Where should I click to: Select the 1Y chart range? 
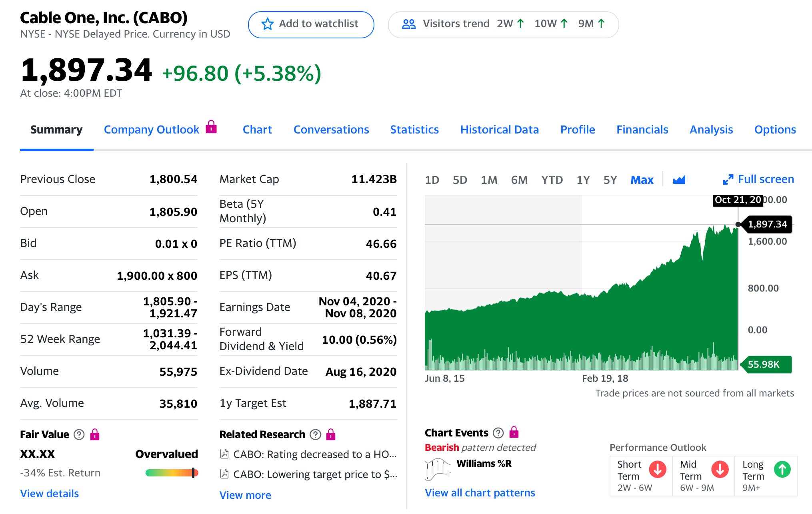(x=583, y=180)
